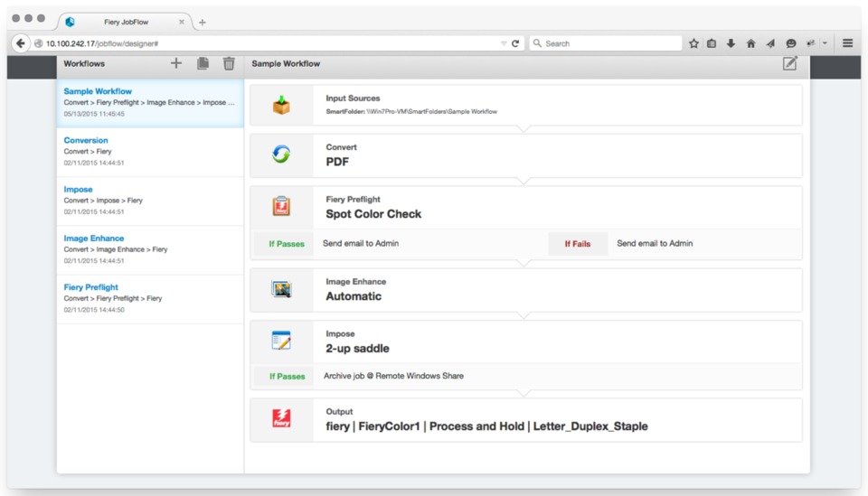
Task: Add a new workflow with plus icon
Action: pos(176,63)
